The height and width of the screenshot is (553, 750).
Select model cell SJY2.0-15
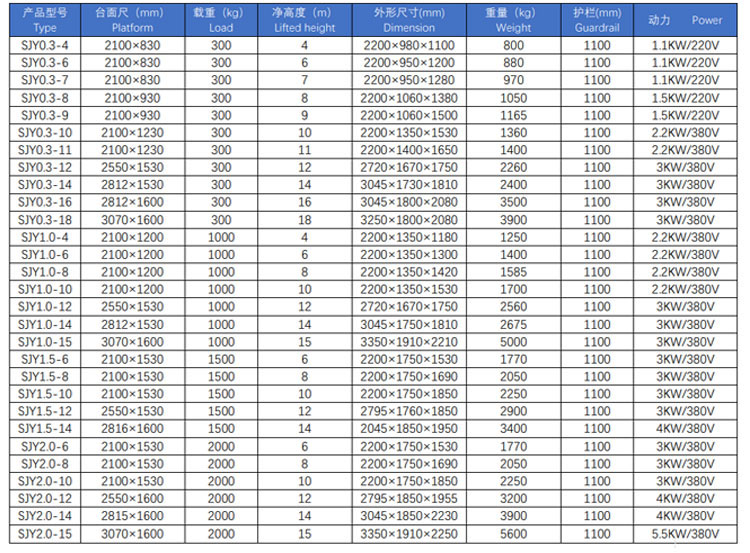point(45,534)
